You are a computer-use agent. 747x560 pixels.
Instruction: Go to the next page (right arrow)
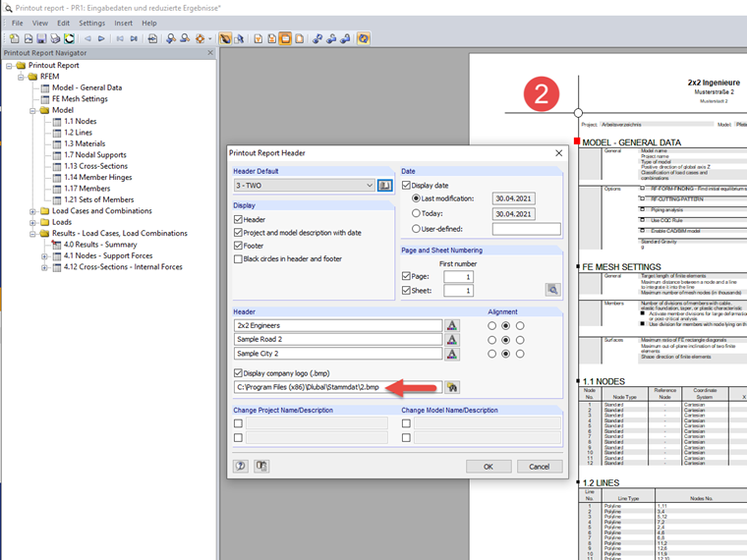pyautogui.click(x=101, y=38)
